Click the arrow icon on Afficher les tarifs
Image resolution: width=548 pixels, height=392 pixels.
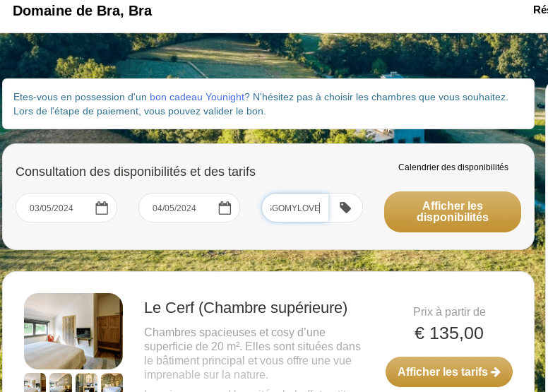coord(496,372)
